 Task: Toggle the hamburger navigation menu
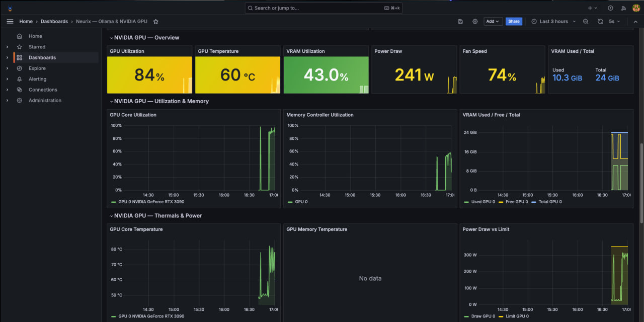pyautogui.click(x=10, y=22)
